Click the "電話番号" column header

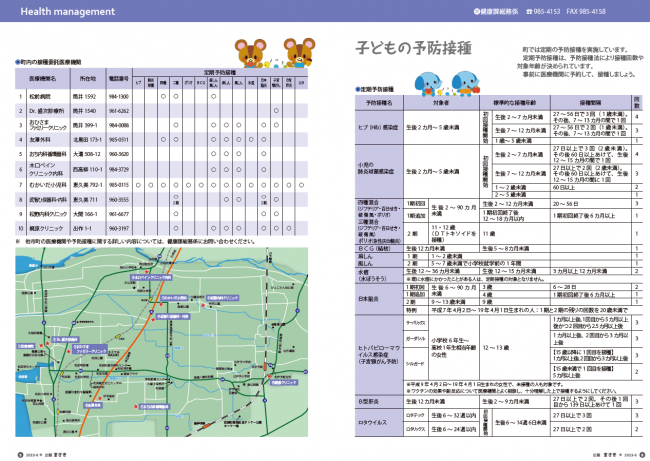[119, 78]
